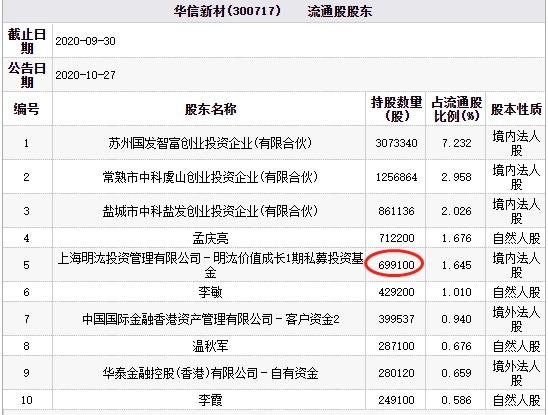Click share count 1256864
The image size is (548, 415).
(x=396, y=177)
